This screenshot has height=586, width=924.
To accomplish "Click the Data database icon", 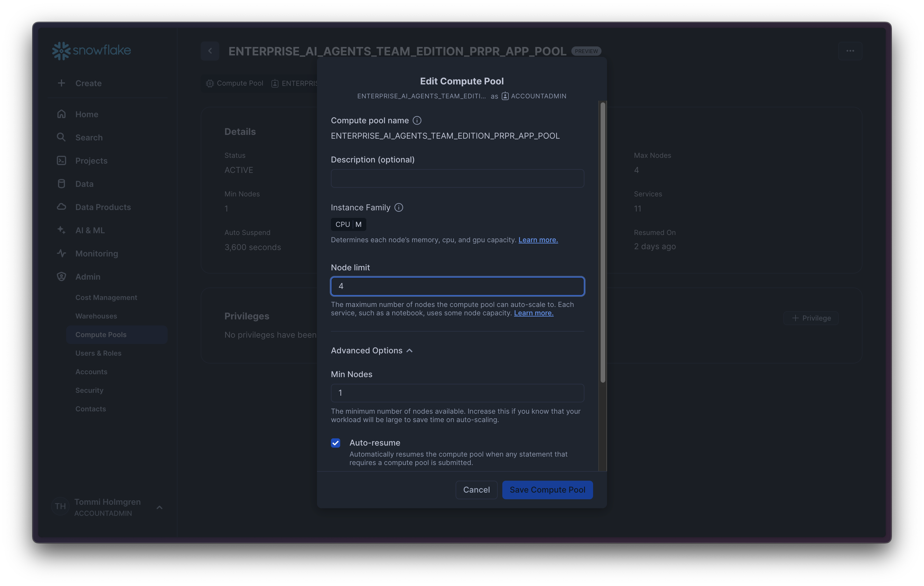I will click(61, 183).
